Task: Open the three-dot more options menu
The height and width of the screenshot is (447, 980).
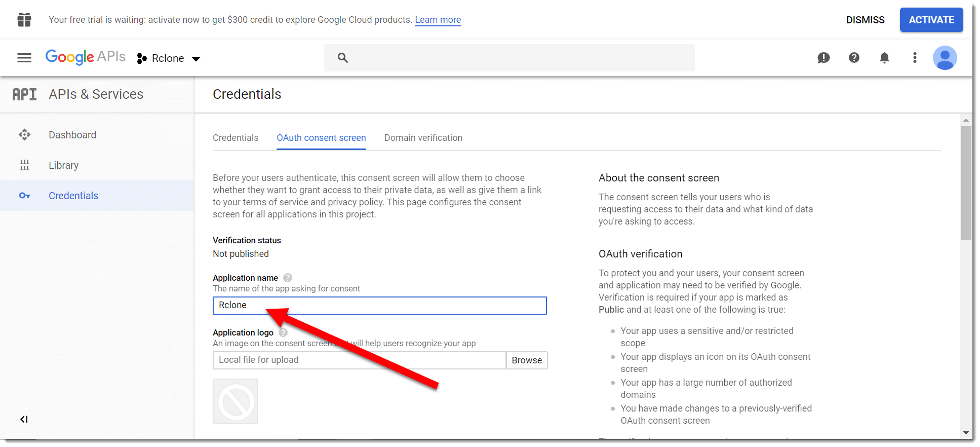Action: coord(915,58)
